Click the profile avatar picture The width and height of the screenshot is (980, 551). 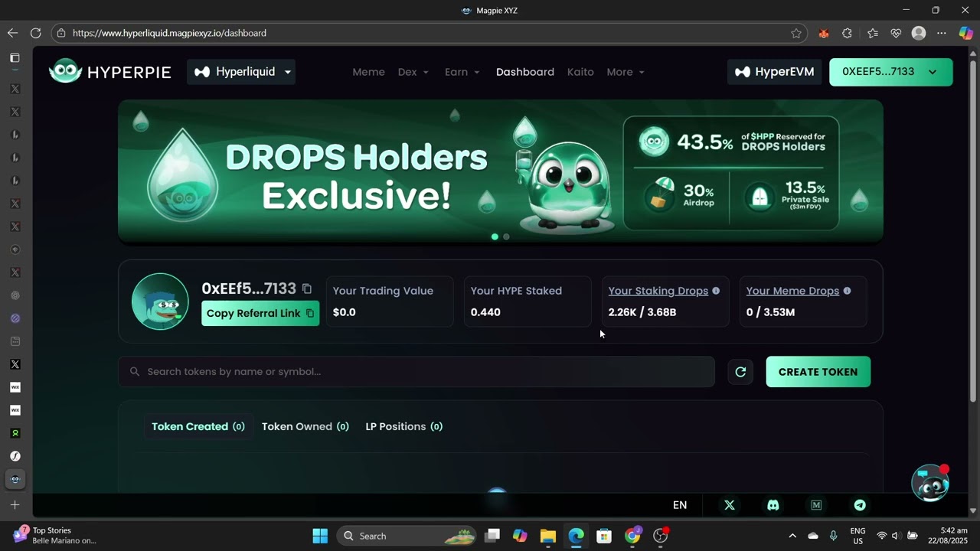point(160,302)
